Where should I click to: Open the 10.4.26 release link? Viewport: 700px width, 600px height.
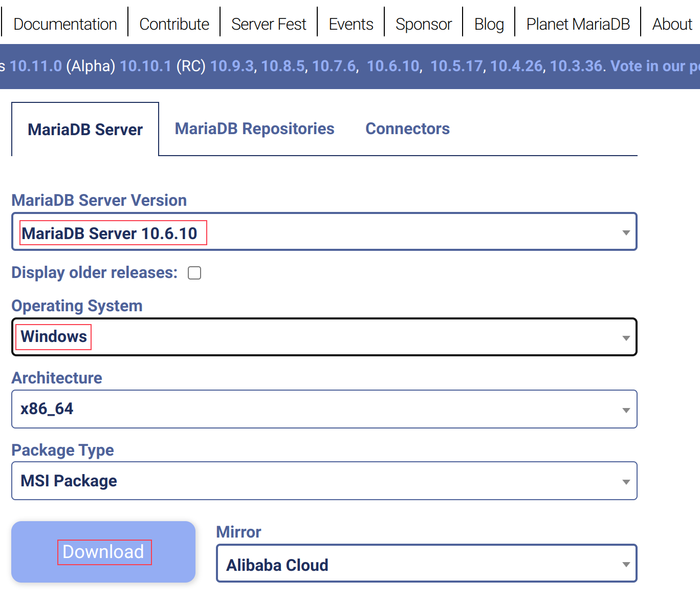[x=516, y=66]
